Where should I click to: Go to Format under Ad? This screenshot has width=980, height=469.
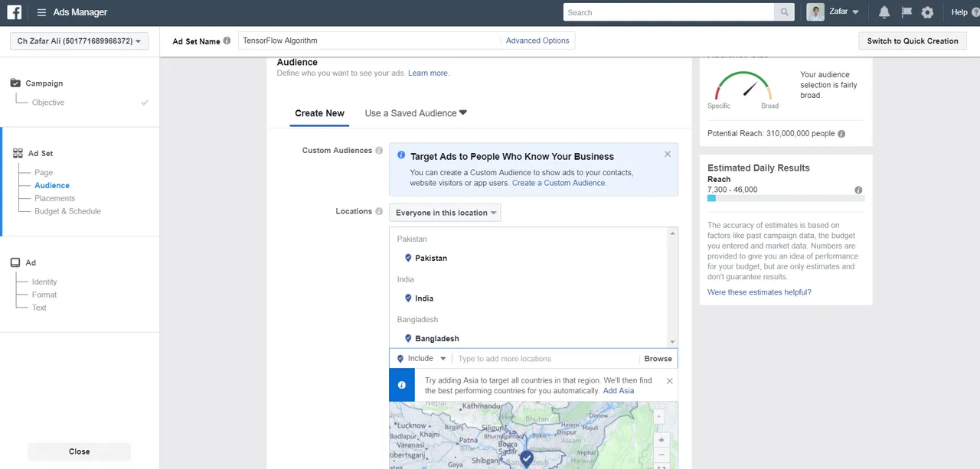click(x=44, y=295)
